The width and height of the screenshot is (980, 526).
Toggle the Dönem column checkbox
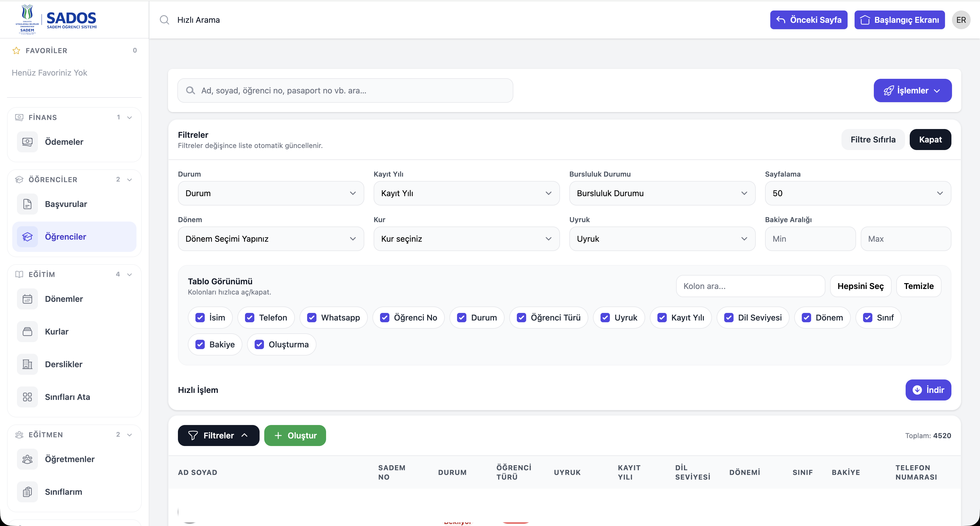pyautogui.click(x=806, y=317)
